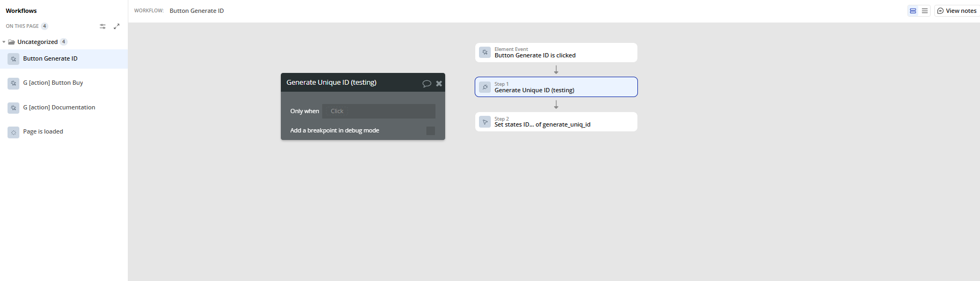Screen dimensions: 980x281
Task: Click the Step 1 plugin action icon
Action: (x=485, y=87)
